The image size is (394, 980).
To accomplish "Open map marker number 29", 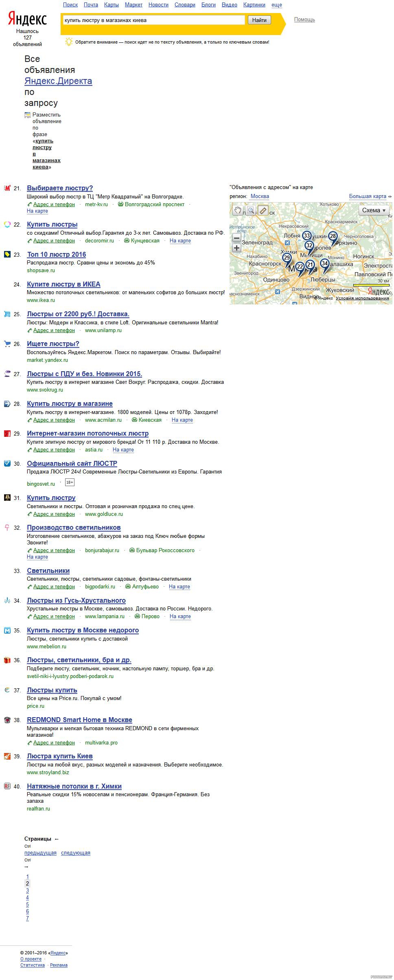I will click(x=287, y=258).
